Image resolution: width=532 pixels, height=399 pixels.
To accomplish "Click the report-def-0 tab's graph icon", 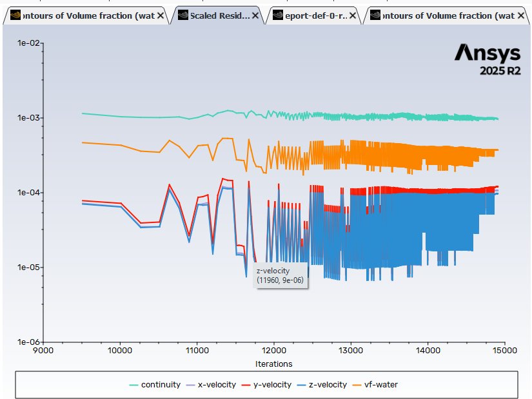I will point(278,15).
